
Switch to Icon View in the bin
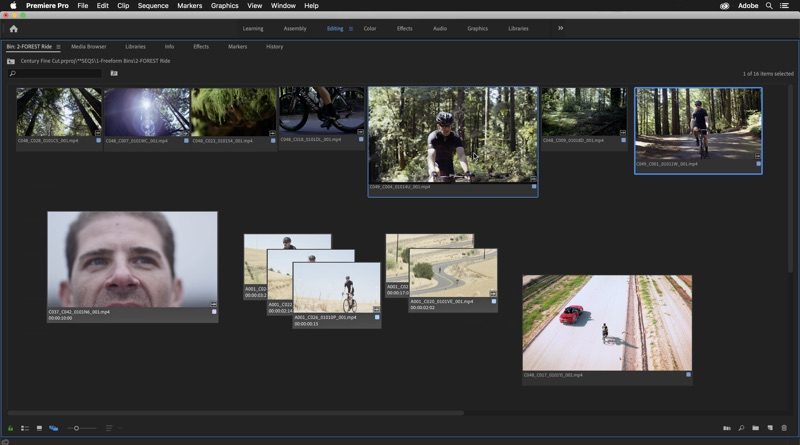coord(39,428)
